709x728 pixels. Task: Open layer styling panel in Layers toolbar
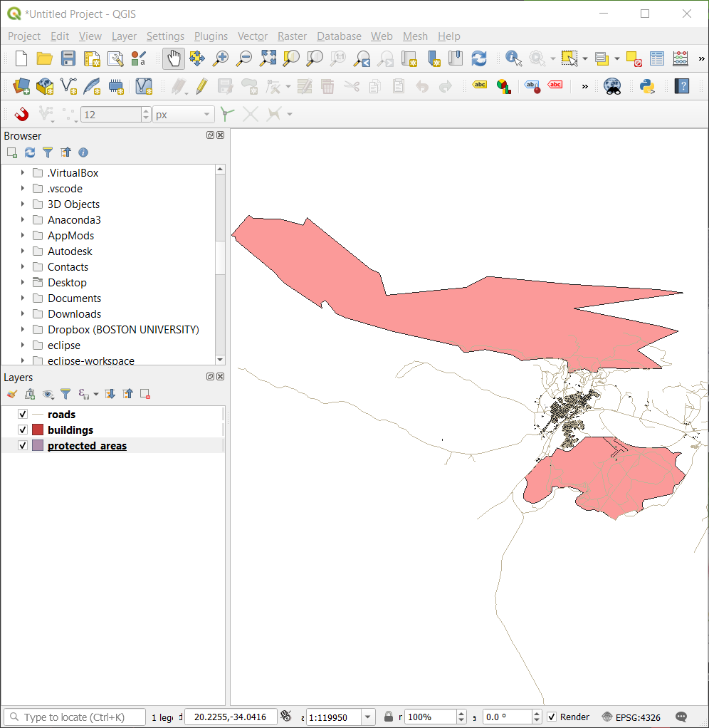pyautogui.click(x=11, y=394)
